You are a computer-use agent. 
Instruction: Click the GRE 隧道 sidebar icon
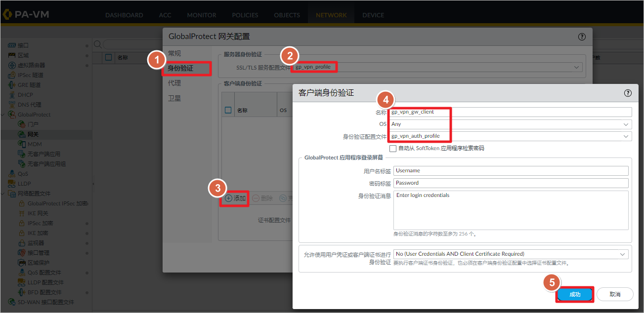click(x=12, y=85)
